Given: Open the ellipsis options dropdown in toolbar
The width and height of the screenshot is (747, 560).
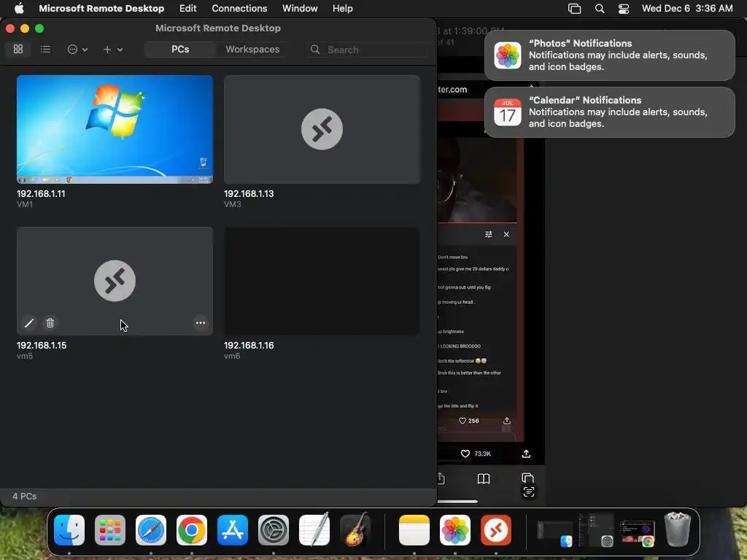Looking at the screenshot, I should tap(77, 49).
